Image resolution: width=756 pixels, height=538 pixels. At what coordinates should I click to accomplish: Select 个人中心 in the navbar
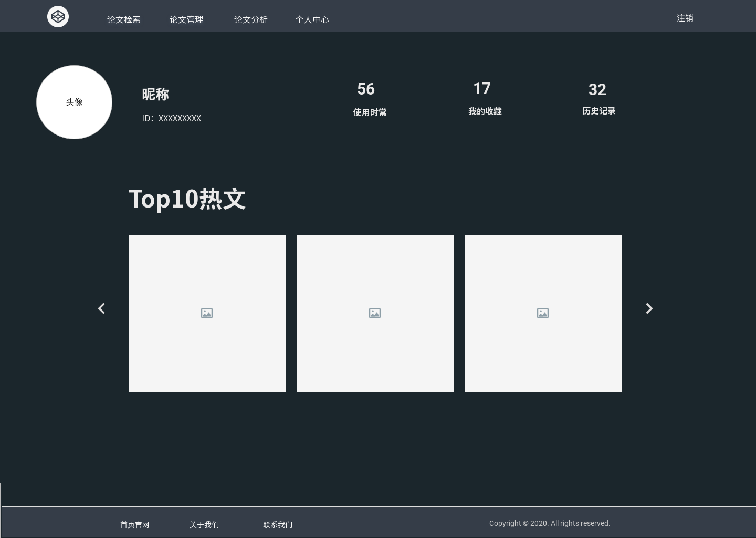point(312,19)
